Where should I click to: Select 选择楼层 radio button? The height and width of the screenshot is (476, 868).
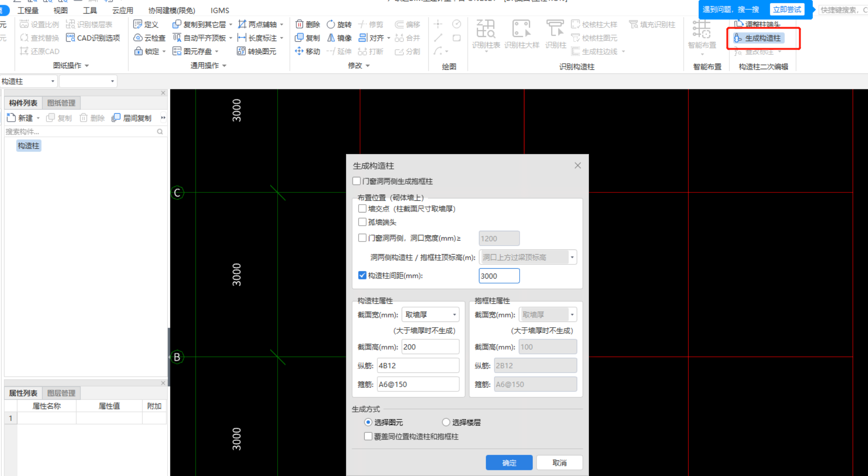(x=446, y=422)
